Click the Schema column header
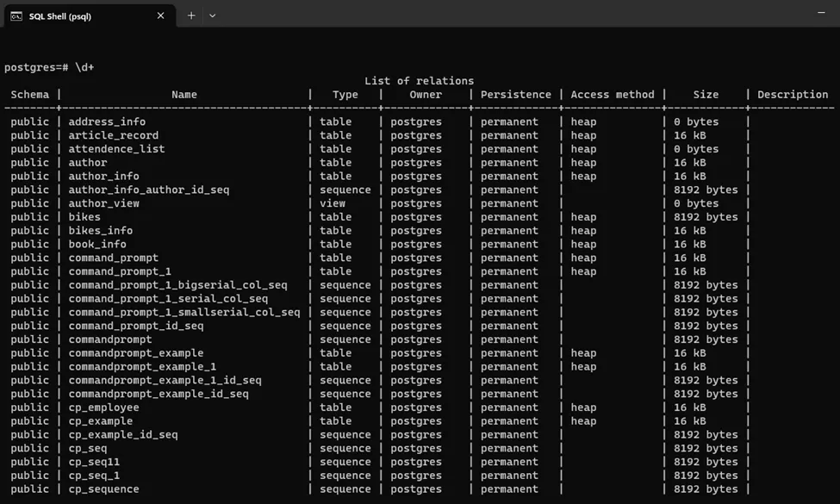Screen dimensions: 840x504 (30, 95)
